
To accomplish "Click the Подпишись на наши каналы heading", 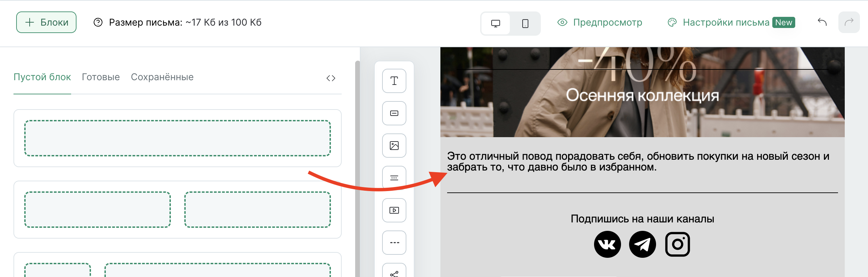I will tap(642, 219).
